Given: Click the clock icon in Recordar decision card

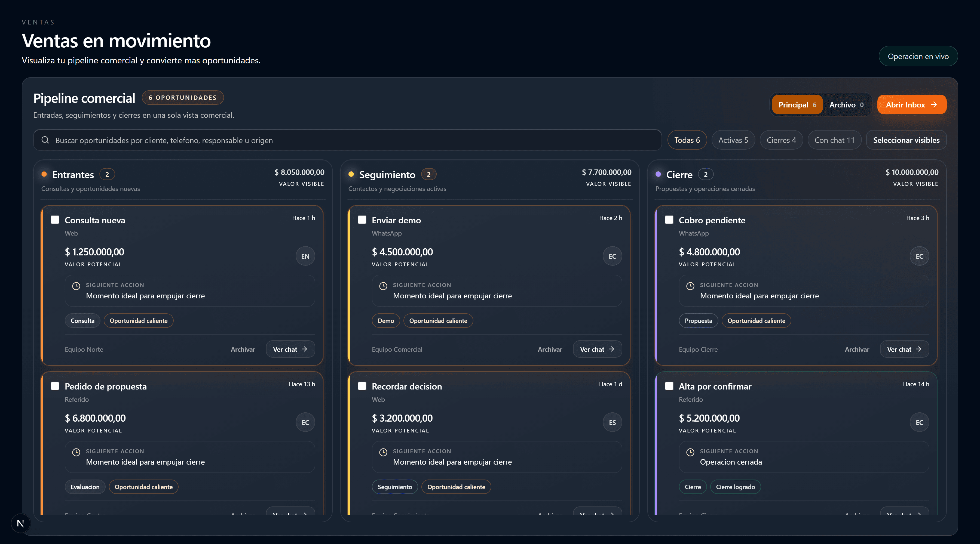Looking at the screenshot, I should coord(383,452).
